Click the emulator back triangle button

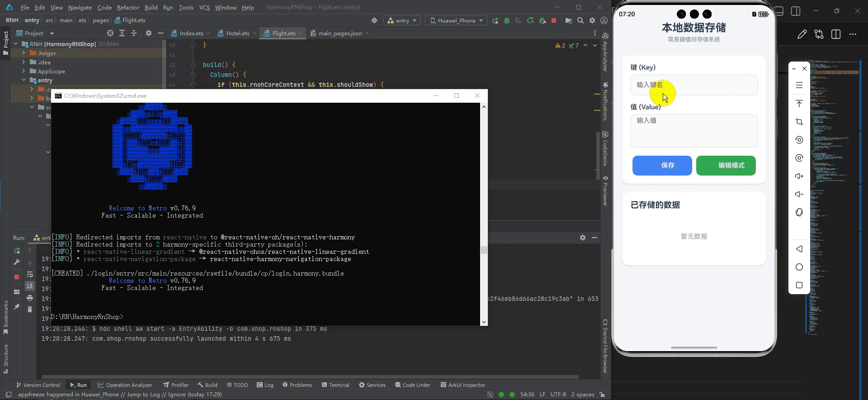pyautogui.click(x=799, y=249)
